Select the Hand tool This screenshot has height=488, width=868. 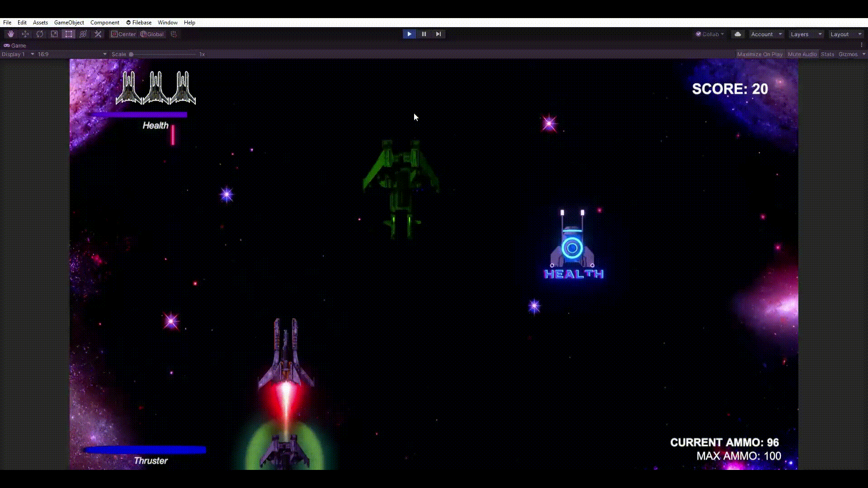pyautogui.click(x=11, y=34)
